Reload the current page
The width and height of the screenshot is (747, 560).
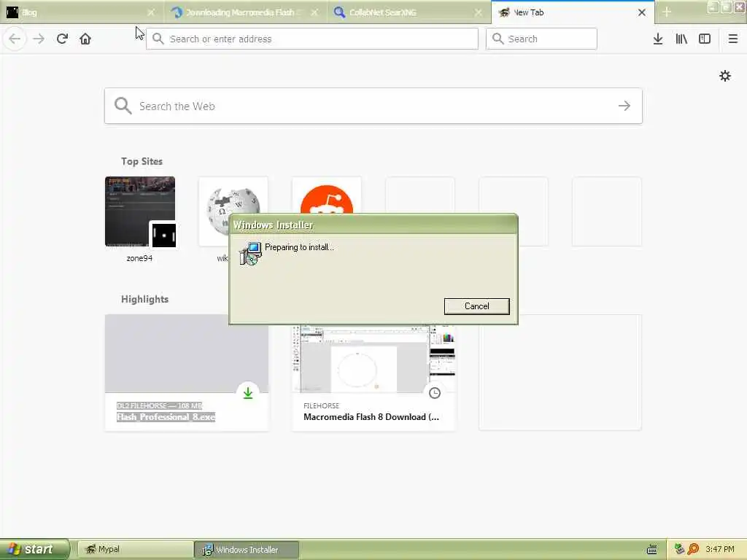62,39
